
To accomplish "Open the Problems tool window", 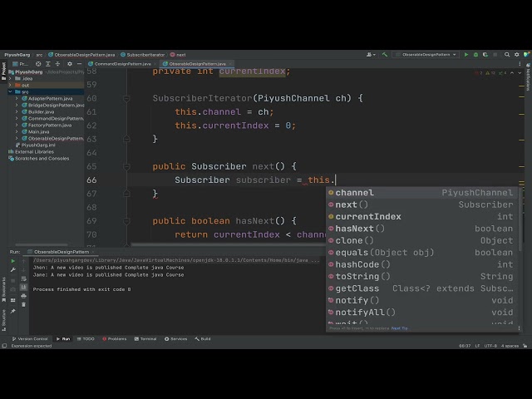I will point(115,338).
